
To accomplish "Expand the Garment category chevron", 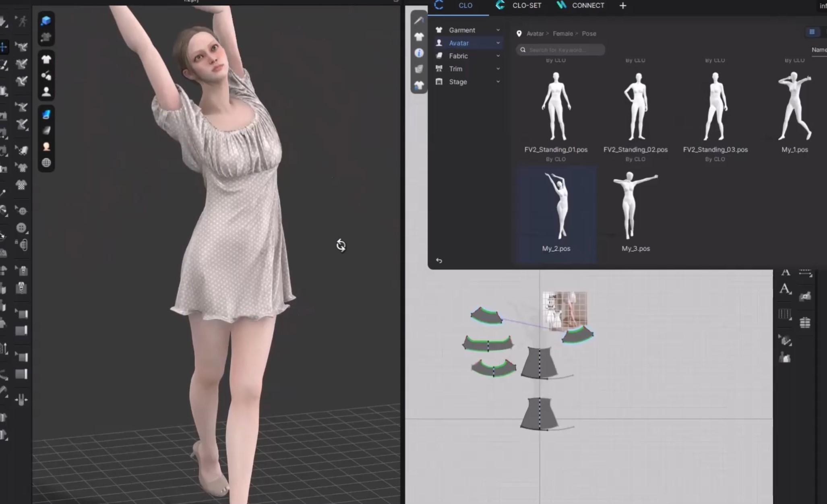I will [x=498, y=30].
